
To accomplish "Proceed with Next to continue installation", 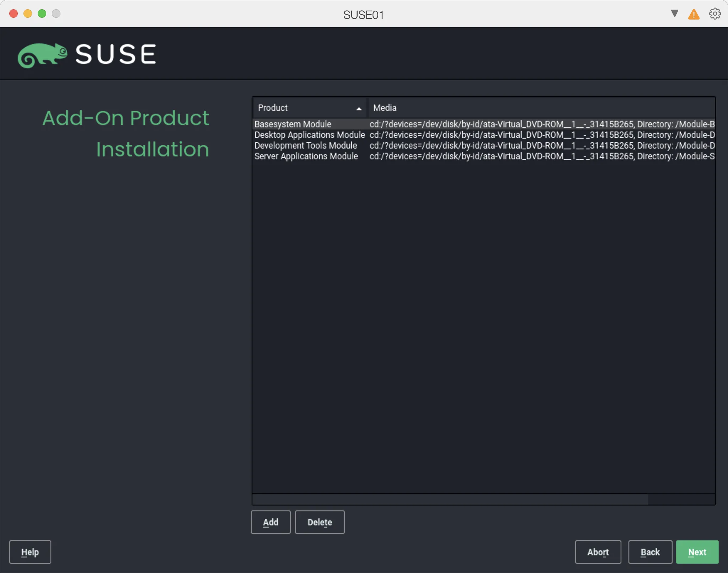I will [x=696, y=552].
